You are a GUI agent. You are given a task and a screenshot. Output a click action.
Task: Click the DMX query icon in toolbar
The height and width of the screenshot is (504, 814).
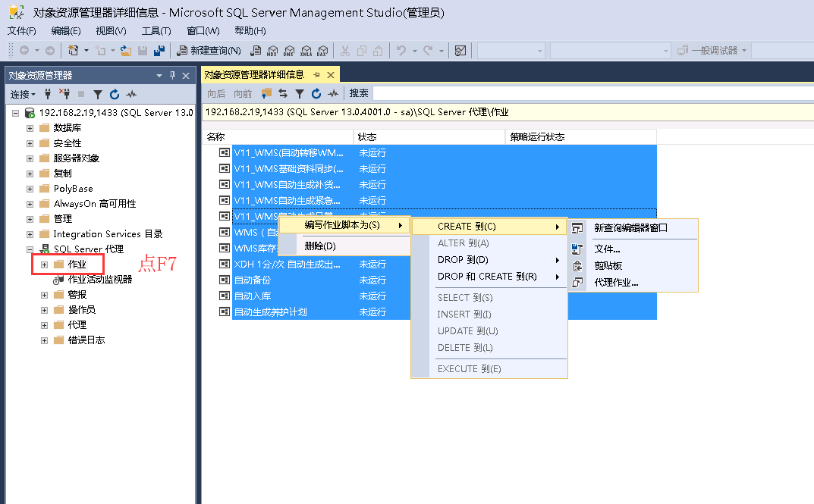pyautogui.click(x=289, y=50)
